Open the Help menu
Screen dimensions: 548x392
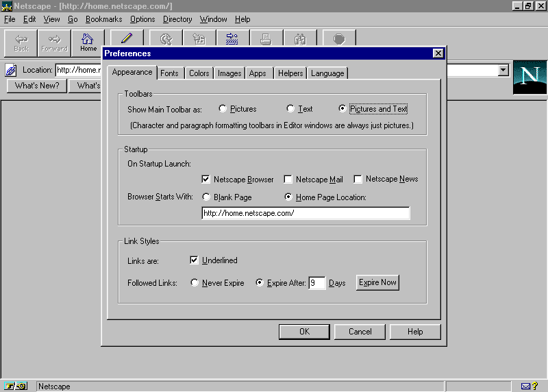[x=242, y=19]
